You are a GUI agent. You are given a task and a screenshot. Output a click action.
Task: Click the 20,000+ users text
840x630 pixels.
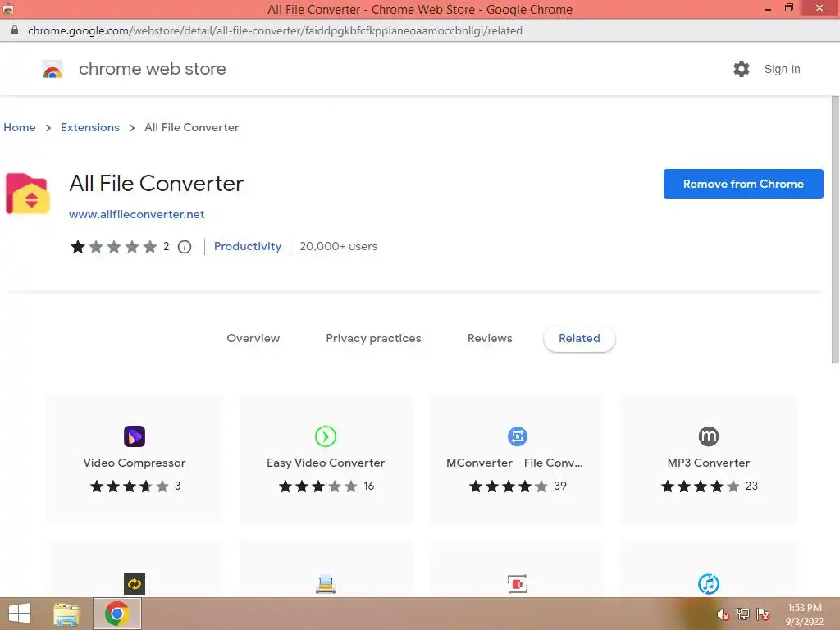pos(339,246)
